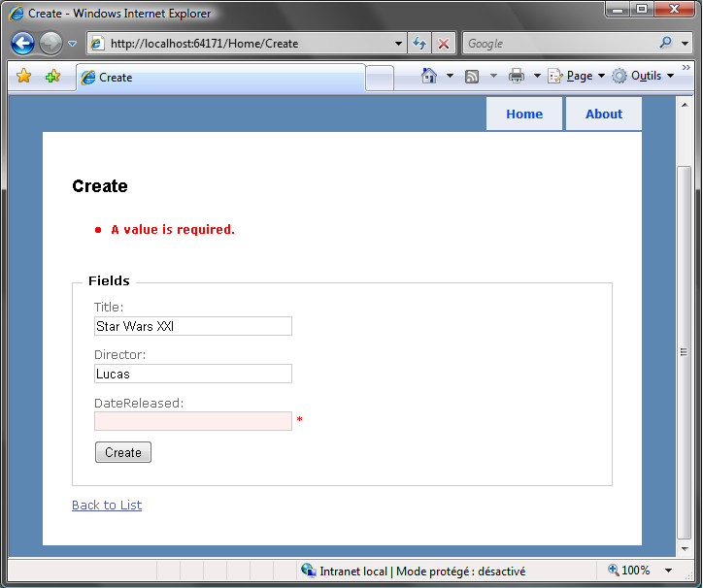Click the Refresh page icon
The width and height of the screenshot is (703, 588).
419,44
